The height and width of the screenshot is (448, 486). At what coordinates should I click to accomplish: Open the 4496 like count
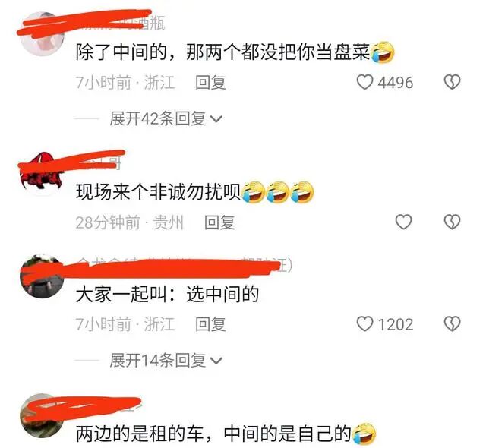pos(396,83)
